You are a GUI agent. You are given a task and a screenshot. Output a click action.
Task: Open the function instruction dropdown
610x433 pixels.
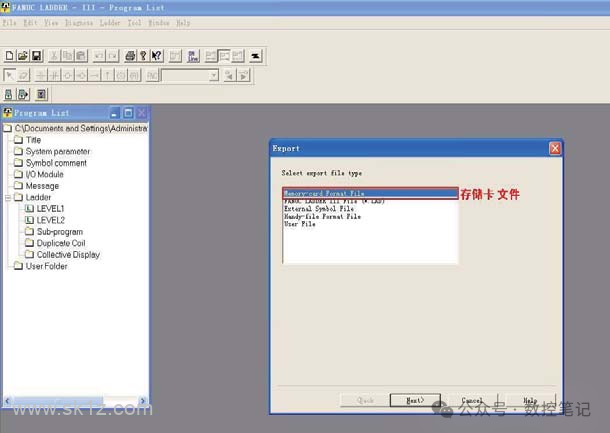[214, 75]
